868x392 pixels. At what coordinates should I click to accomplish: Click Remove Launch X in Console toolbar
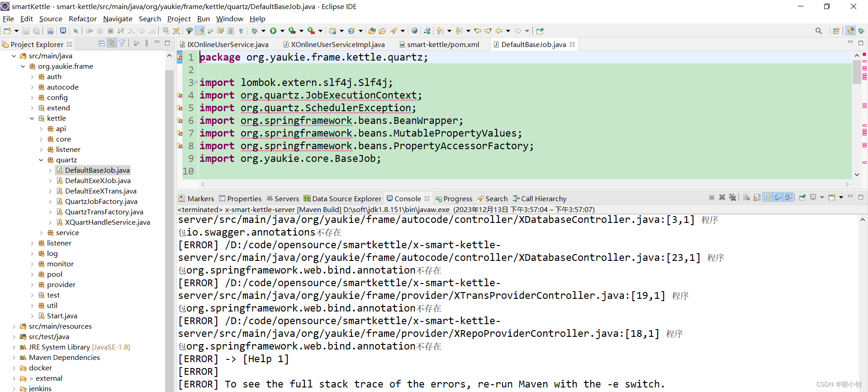click(722, 197)
